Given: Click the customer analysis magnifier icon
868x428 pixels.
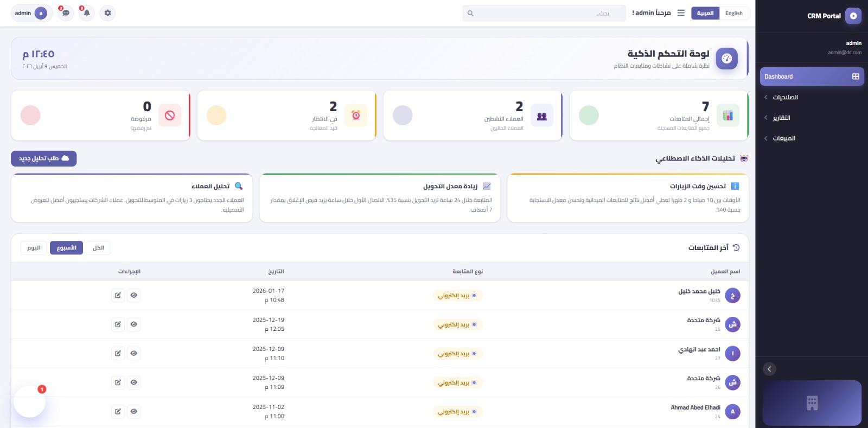Looking at the screenshot, I should (x=239, y=186).
